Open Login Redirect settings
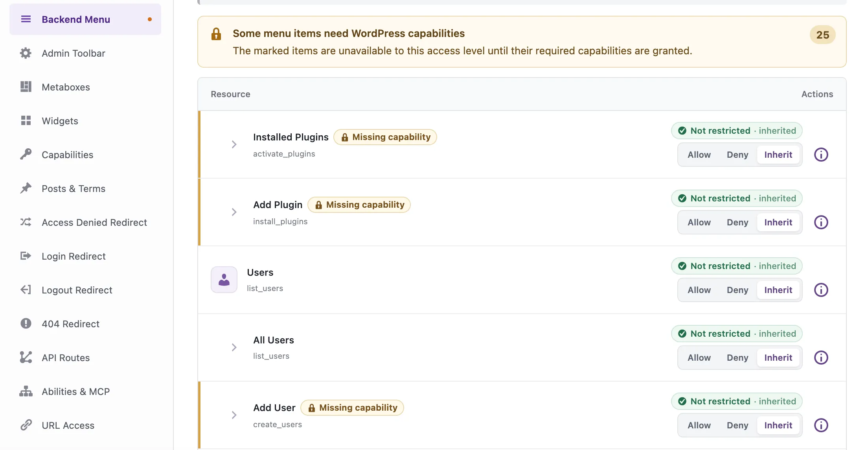 tap(85, 256)
